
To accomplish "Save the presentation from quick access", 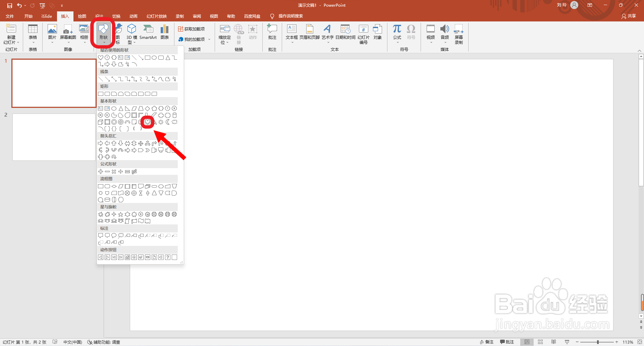I will point(9,5).
